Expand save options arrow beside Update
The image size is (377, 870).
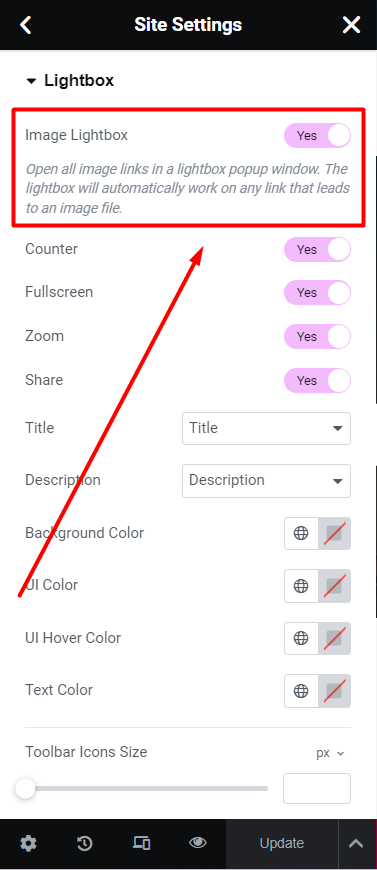point(356,843)
